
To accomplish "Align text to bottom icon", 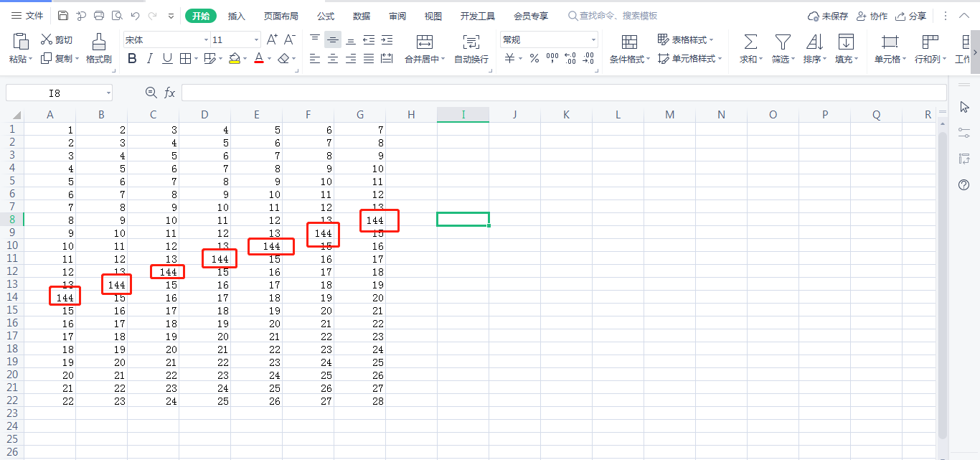I will click(x=351, y=39).
